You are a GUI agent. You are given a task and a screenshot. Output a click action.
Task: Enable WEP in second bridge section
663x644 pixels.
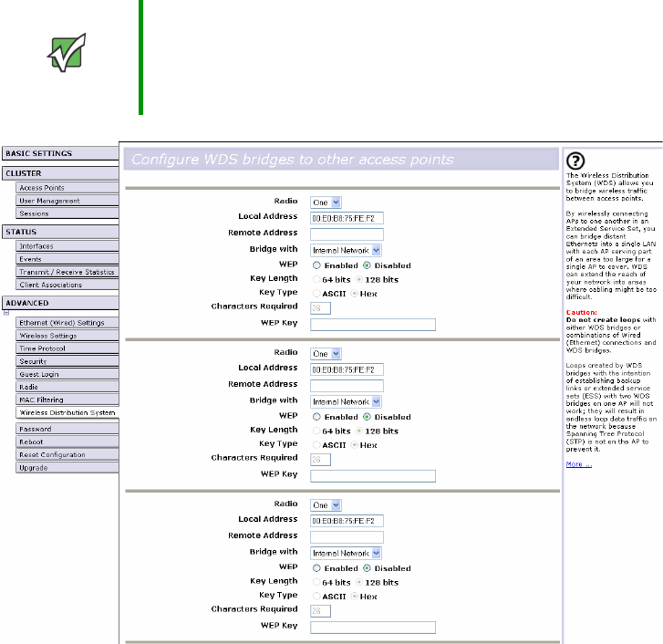[x=316, y=417]
